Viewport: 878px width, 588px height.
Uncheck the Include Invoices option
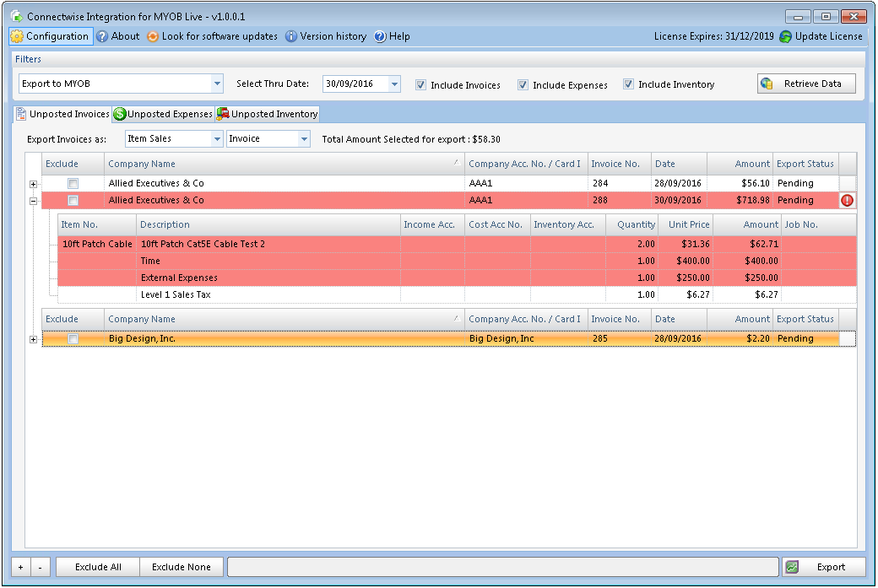point(419,84)
